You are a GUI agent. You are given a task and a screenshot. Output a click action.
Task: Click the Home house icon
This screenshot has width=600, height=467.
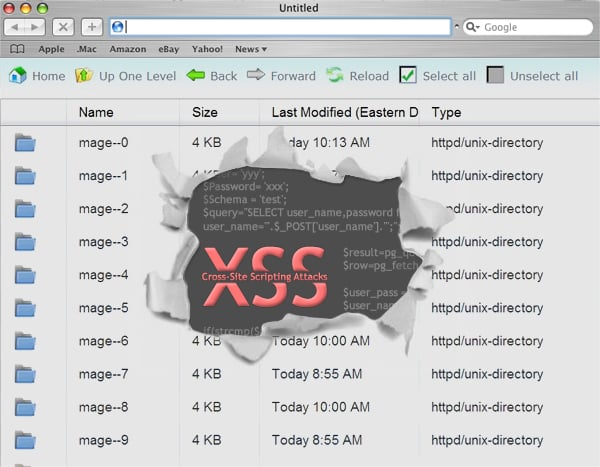click(18, 75)
